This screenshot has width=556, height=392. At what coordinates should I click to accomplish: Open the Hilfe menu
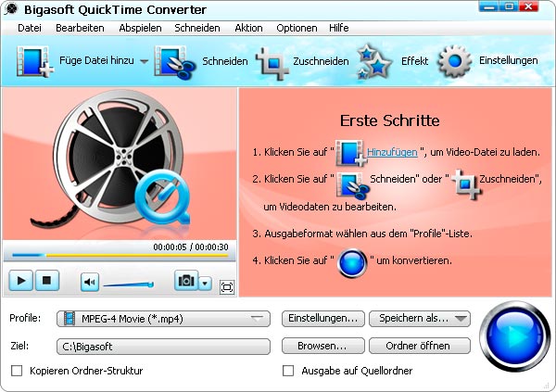click(x=338, y=28)
